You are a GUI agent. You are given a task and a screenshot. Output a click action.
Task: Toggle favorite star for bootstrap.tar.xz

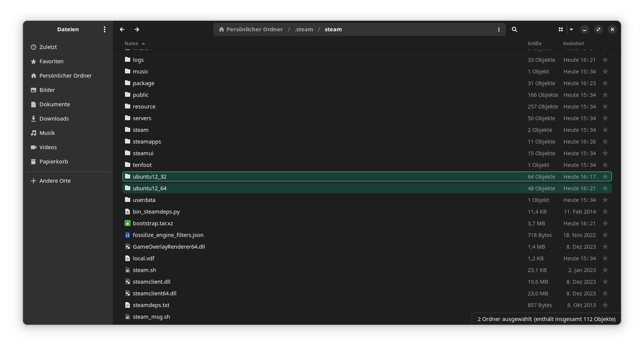tap(605, 223)
